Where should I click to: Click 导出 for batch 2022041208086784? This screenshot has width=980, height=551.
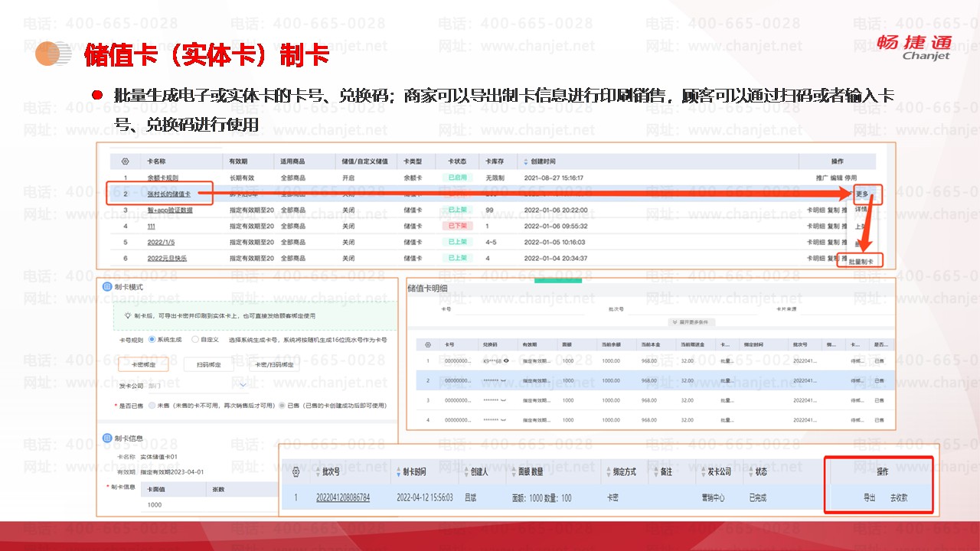[x=869, y=497]
